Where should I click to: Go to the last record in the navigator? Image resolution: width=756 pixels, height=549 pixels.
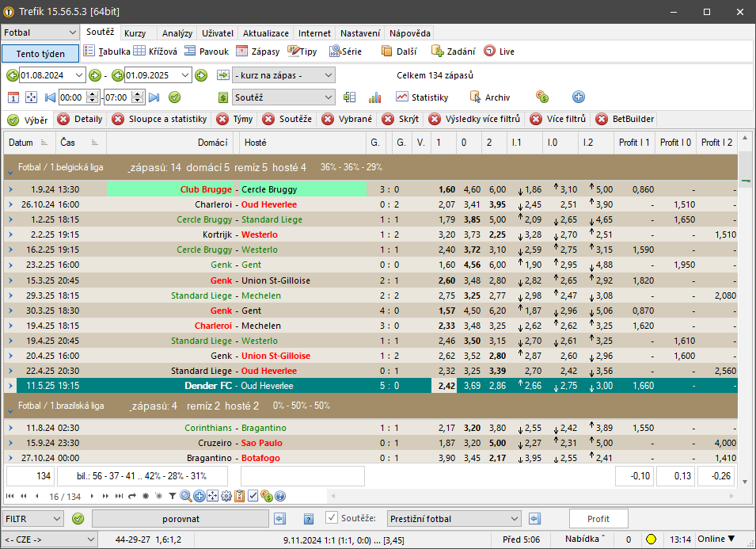click(119, 496)
